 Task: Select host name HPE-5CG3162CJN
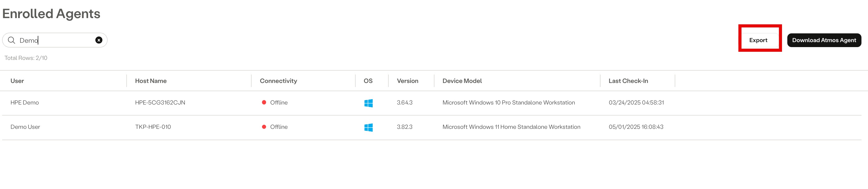click(x=160, y=103)
